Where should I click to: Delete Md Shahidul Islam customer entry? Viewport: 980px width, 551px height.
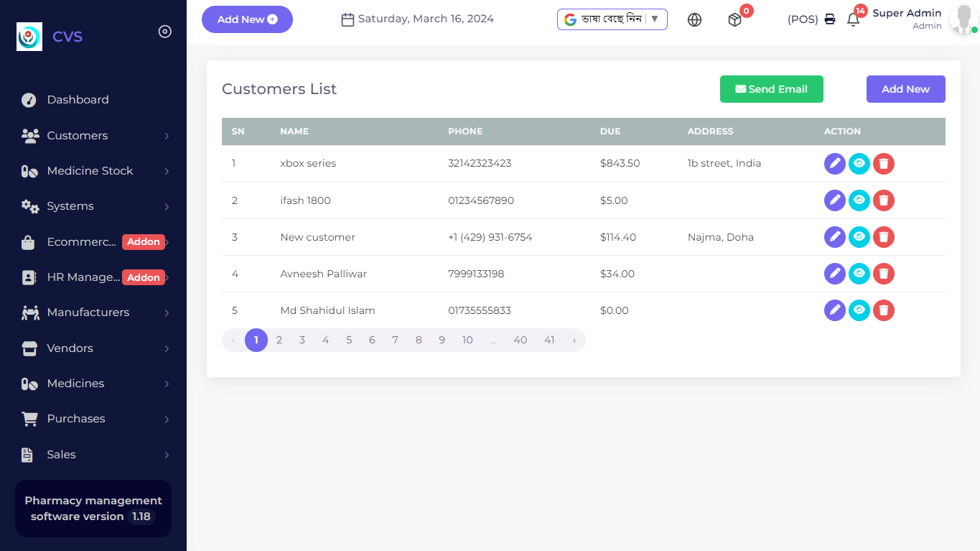pyautogui.click(x=883, y=310)
